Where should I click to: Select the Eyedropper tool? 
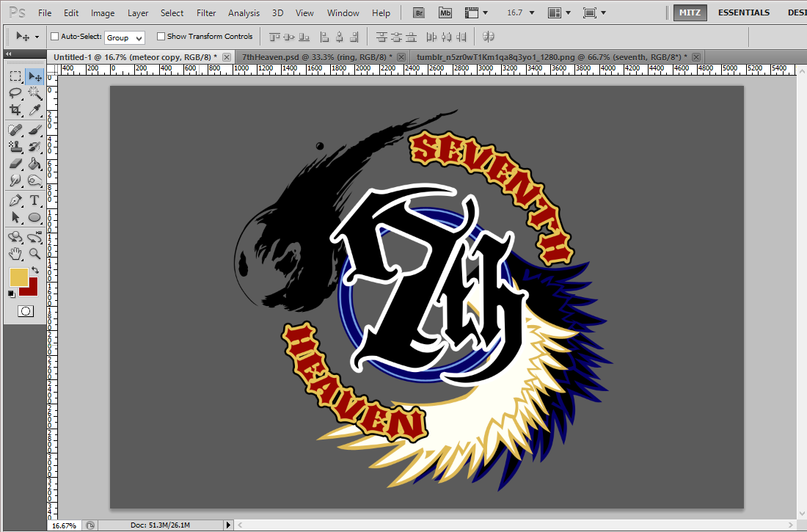click(x=34, y=109)
